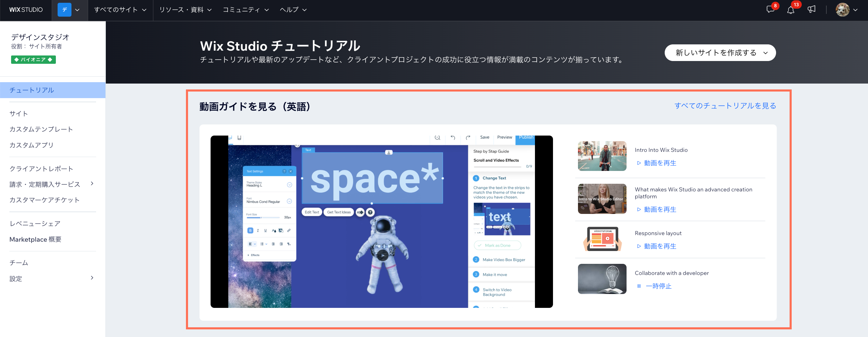Click the WIX STUDIO logo
The width and height of the screenshot is (868, 337).
tap(26, 10)
